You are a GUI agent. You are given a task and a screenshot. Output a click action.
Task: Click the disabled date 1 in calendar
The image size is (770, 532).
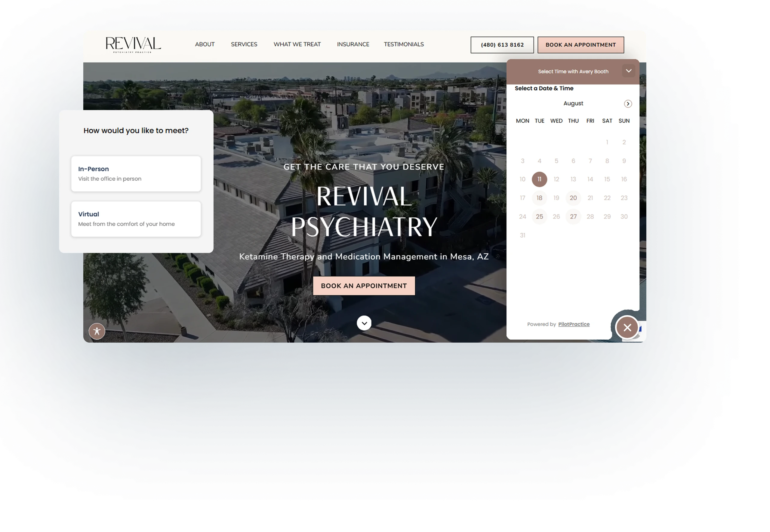tap(607, 142)
